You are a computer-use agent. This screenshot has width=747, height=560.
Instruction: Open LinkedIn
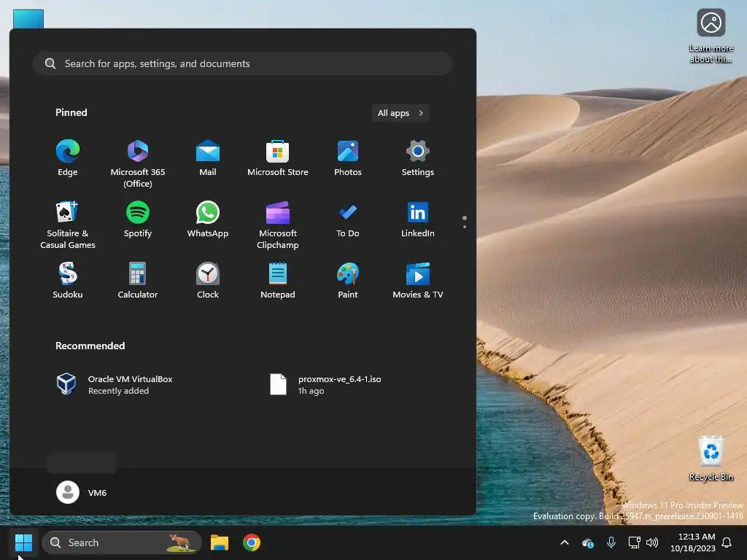[418, 220]
